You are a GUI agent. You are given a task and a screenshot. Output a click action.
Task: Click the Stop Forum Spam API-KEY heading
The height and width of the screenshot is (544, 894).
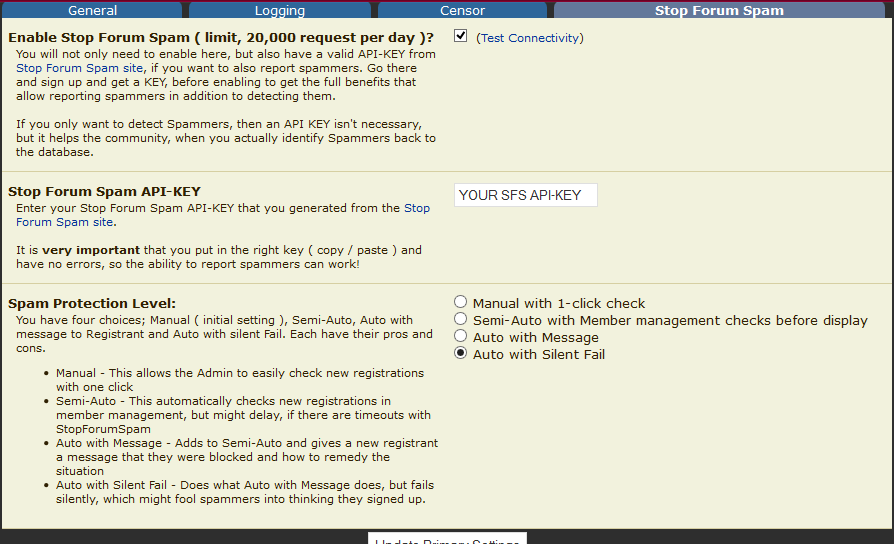(x=104, y=192)
